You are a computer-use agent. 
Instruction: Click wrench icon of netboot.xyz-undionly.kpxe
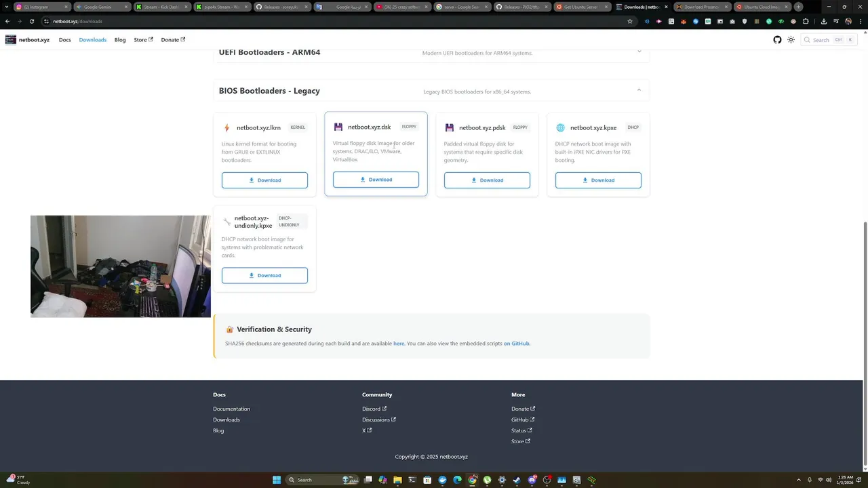click(x=226, y=222)
